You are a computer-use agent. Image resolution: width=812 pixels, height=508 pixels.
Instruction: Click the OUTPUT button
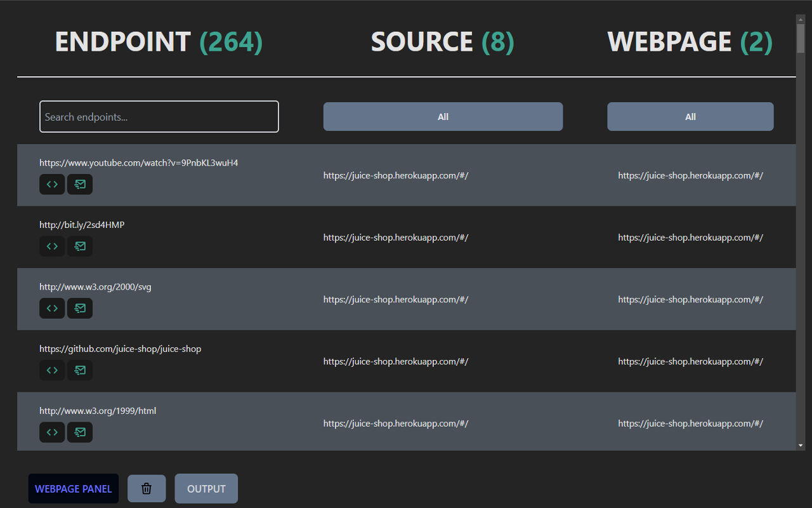tap(206, 488)
